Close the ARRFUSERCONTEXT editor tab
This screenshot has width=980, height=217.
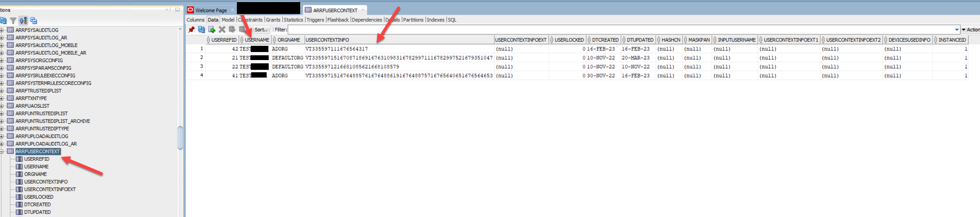(363, 10)
